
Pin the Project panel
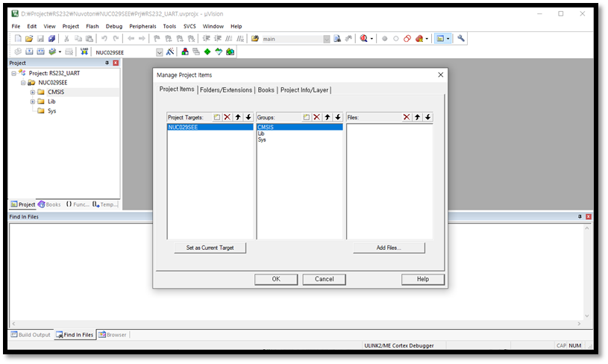coord(107,63)
